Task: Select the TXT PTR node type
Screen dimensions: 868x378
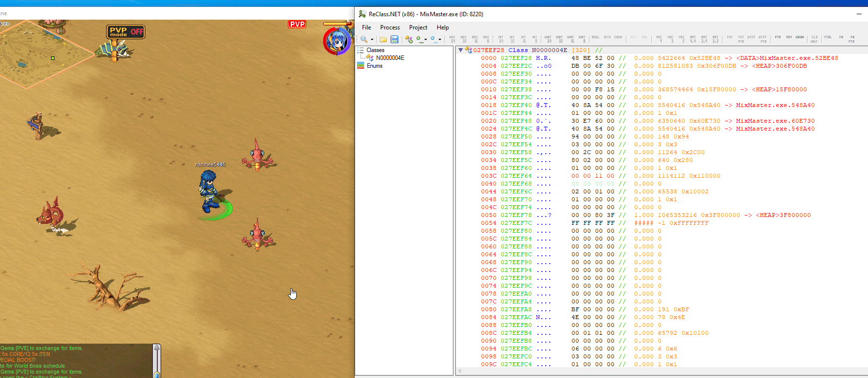Action: tap(741, 39)
